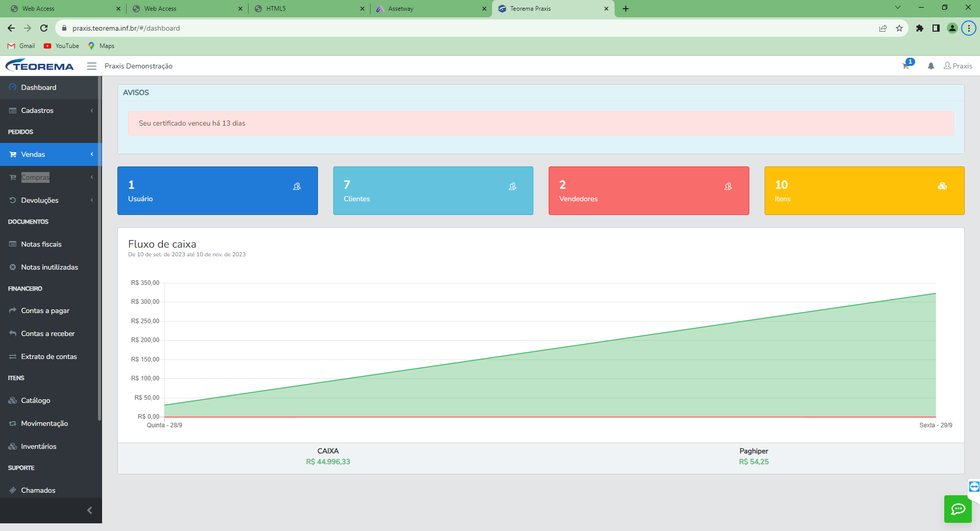
Task: Click the Teorema logo
Action: [x=39, y=66]
